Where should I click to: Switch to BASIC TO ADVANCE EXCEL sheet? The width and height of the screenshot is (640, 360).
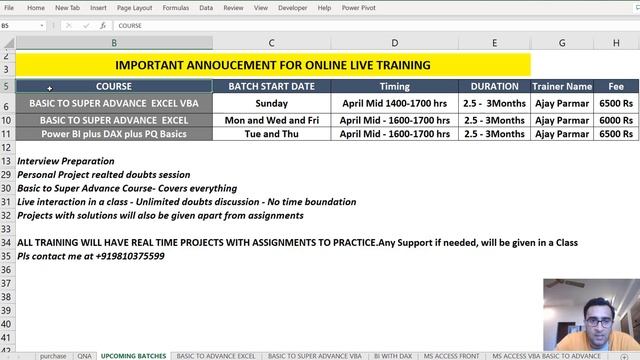tap(216, 356)
